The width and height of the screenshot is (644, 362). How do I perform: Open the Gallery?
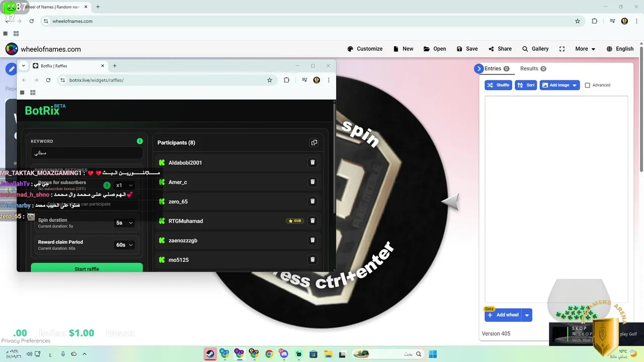535,49
